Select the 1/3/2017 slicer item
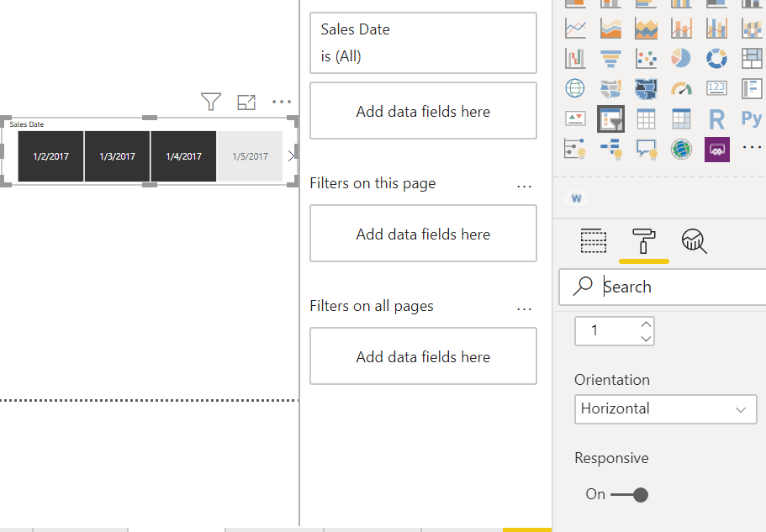 (x=117, y=156)
